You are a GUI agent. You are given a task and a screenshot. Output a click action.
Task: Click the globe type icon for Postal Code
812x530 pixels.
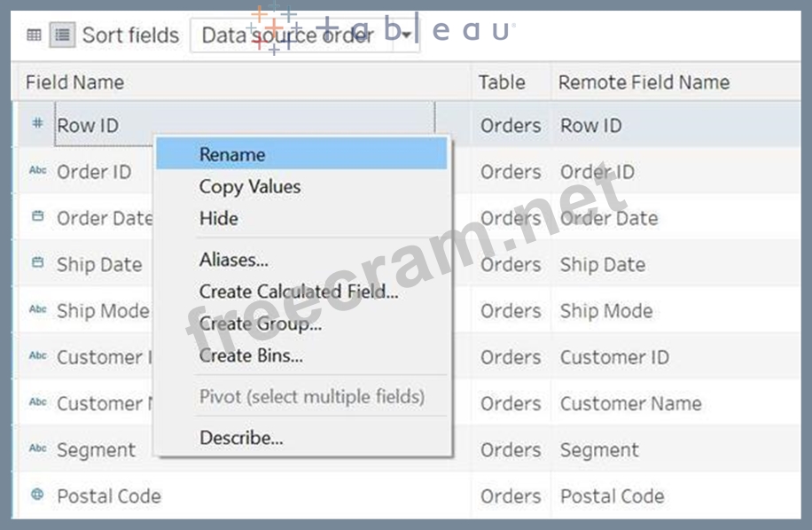pyautogui.click(x=37, y=495)
